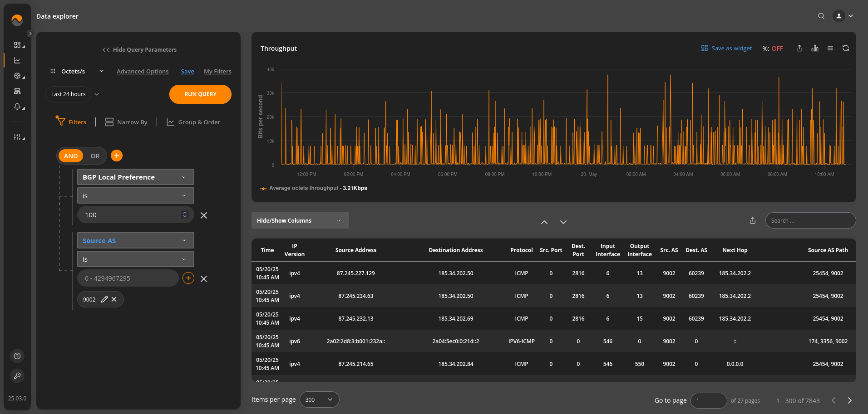This screenshot has height=414, width=868.
Task: Expand the Hide/Show Columns dropdown
Action: click(300, 220)
